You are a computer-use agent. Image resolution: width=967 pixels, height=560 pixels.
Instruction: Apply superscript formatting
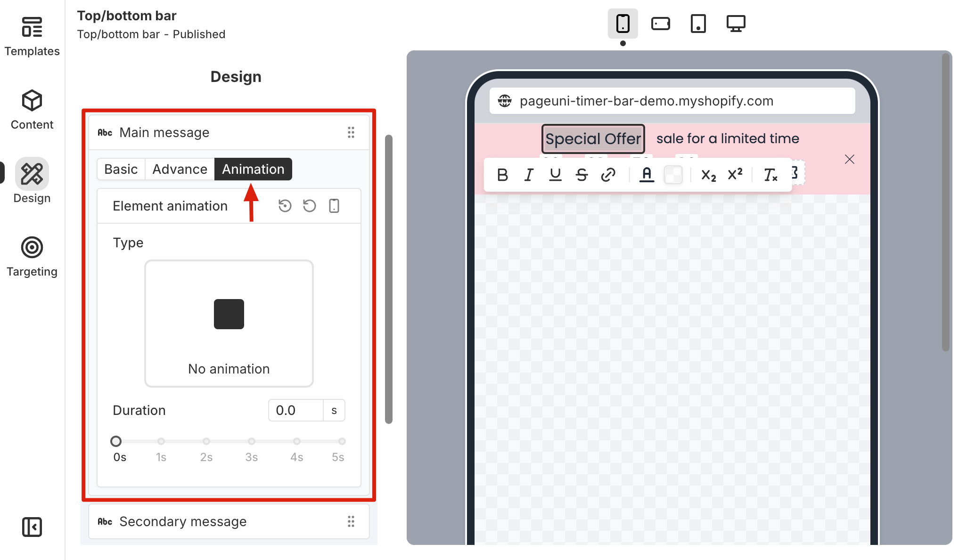[735, 175]
